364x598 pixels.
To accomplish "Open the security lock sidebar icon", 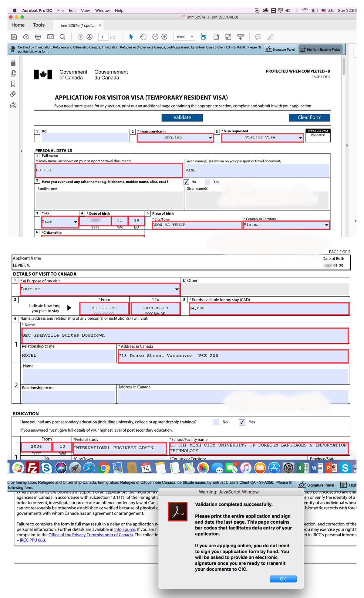I will pos(13,63).
